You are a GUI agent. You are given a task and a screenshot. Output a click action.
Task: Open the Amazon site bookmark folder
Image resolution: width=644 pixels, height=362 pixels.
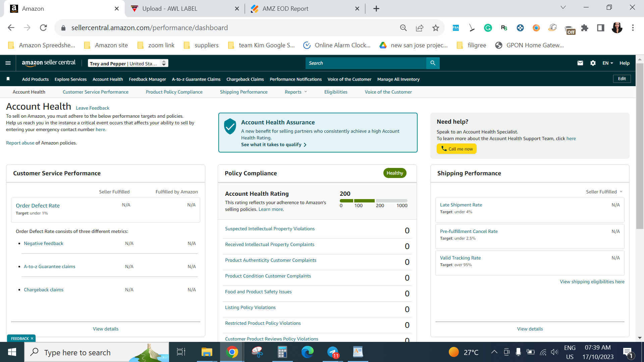tap(106, 45)
